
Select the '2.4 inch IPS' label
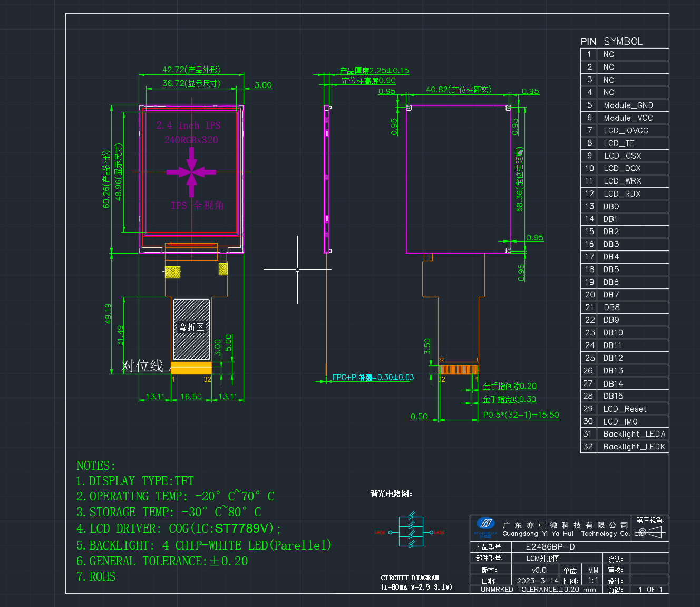click(x=188, y=125)
